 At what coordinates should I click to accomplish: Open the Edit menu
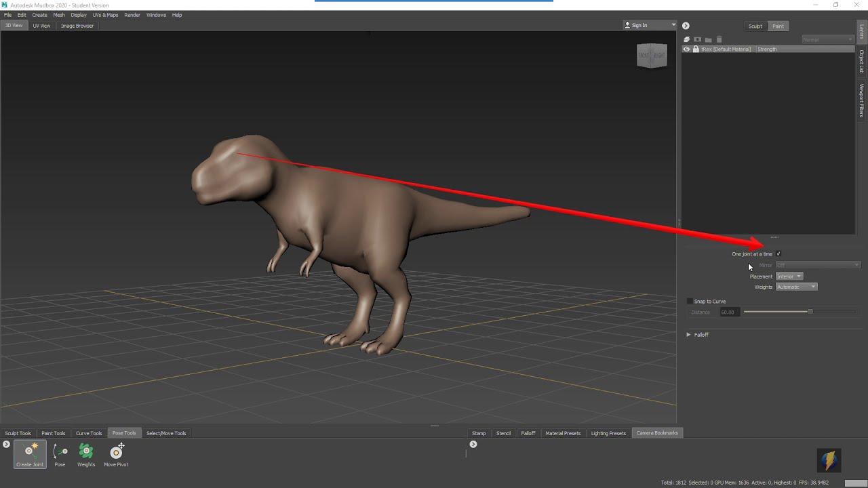[x=22, y=15]
